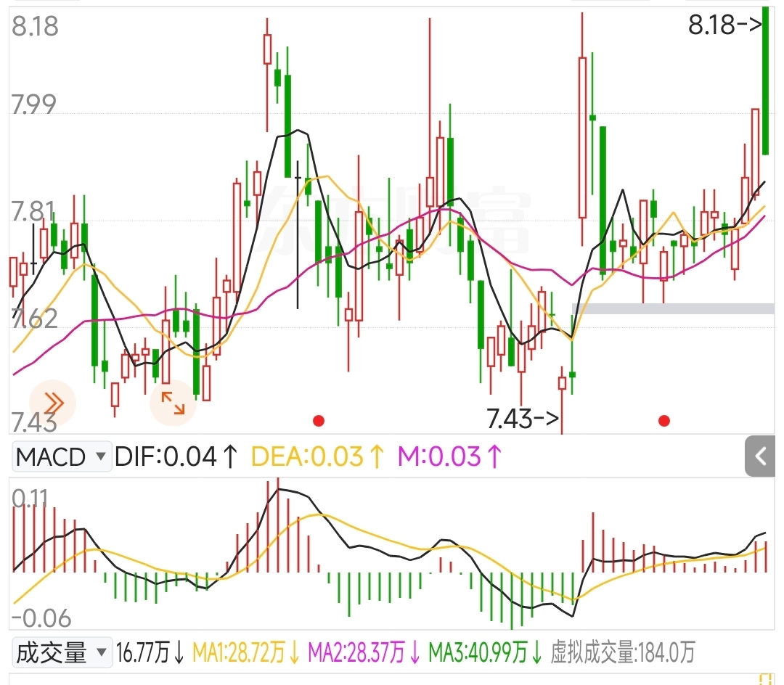Viewport: 784px width, 685px height.
Task: Click the 0.11 MACD axis label
Action: pos(30,498)
